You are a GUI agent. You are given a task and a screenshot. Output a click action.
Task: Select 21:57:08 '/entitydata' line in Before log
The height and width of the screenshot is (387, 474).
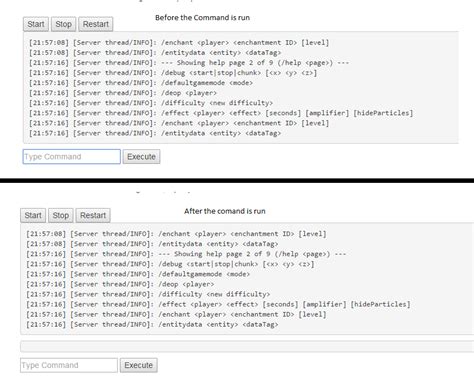click(x=155, y=53)
